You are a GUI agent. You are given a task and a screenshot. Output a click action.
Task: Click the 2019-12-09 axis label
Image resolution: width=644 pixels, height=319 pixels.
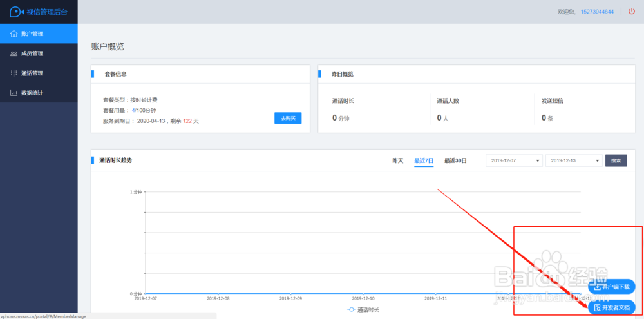[x=291, y=298]
